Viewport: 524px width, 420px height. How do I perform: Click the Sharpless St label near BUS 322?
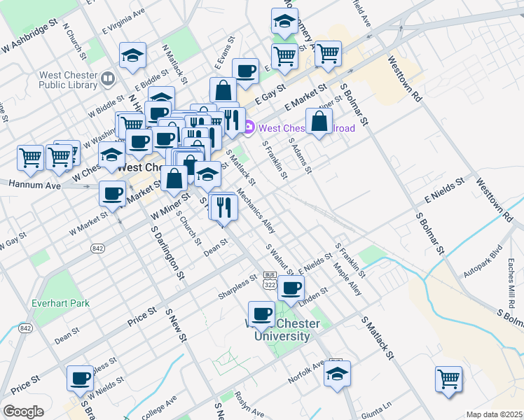pos(238,286)
